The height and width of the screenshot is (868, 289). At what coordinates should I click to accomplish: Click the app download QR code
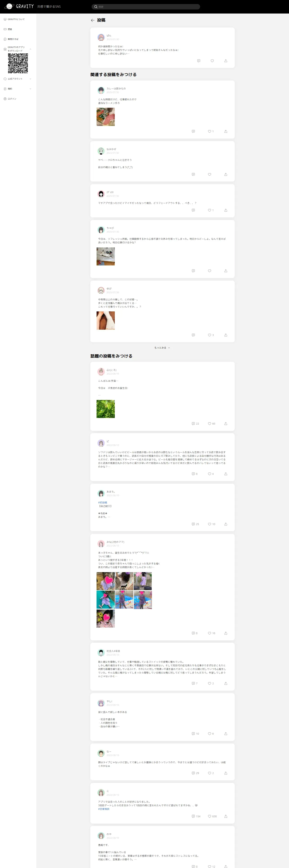click(18, 63)
